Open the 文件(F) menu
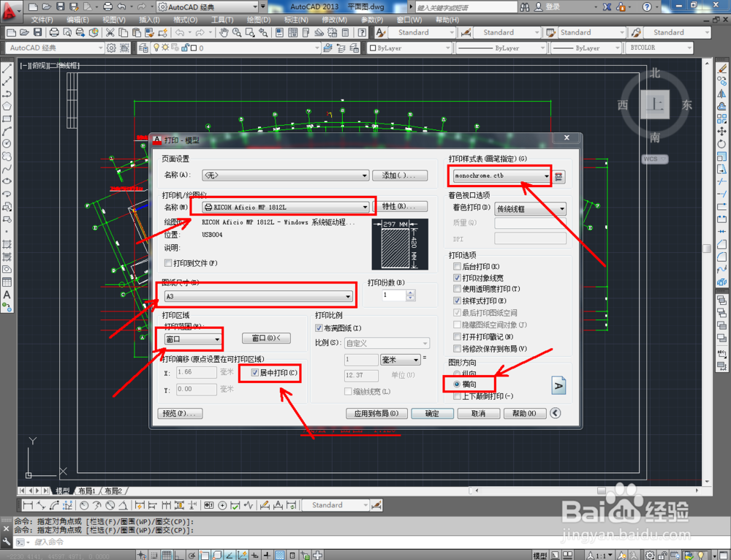The width and height of the screenshot is (731, 560). [x=42, y=20]
